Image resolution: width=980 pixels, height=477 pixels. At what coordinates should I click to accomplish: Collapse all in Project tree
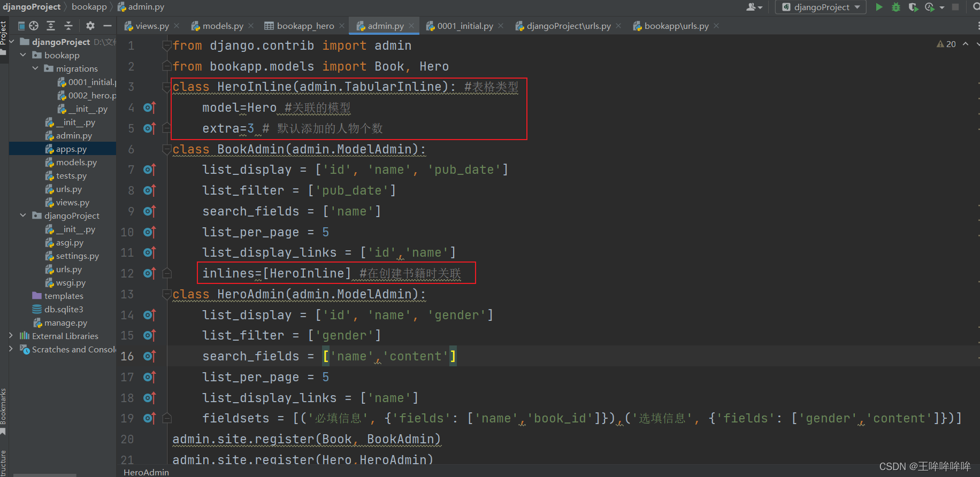click(x=68, y=26)
